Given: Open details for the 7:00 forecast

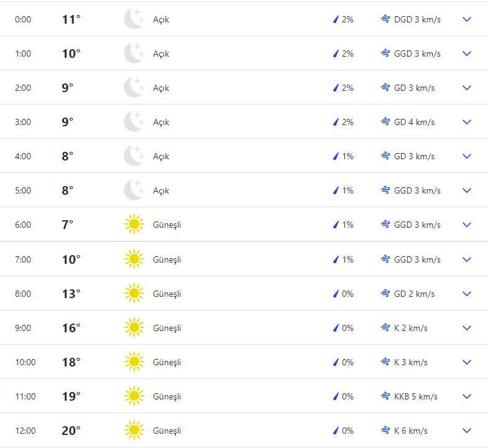Looking at the screenshot, I should tap(467, 259).
